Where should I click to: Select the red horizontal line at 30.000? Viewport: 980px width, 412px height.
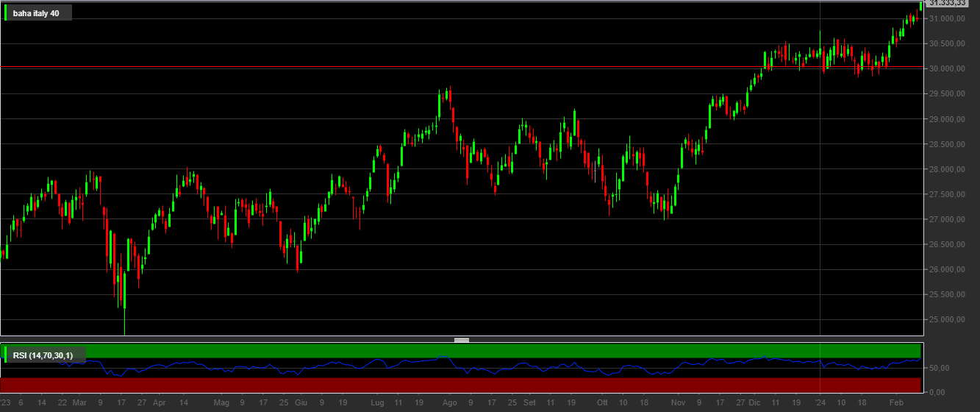[462, 67]
